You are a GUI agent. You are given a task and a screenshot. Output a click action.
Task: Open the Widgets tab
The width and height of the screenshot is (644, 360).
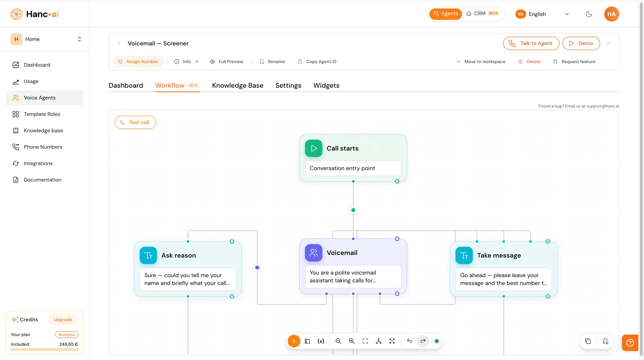tap(326, 85)
